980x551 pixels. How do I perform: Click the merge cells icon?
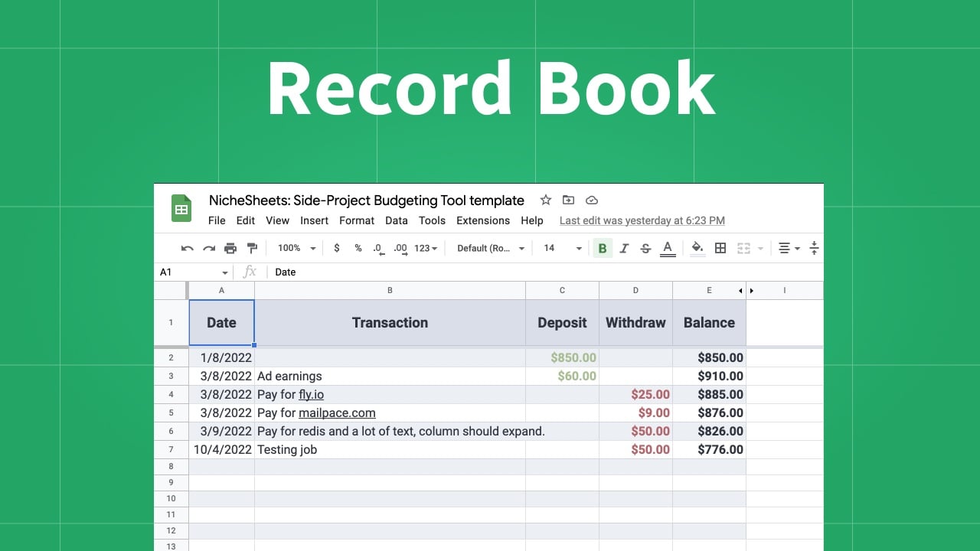coord(743,248)
